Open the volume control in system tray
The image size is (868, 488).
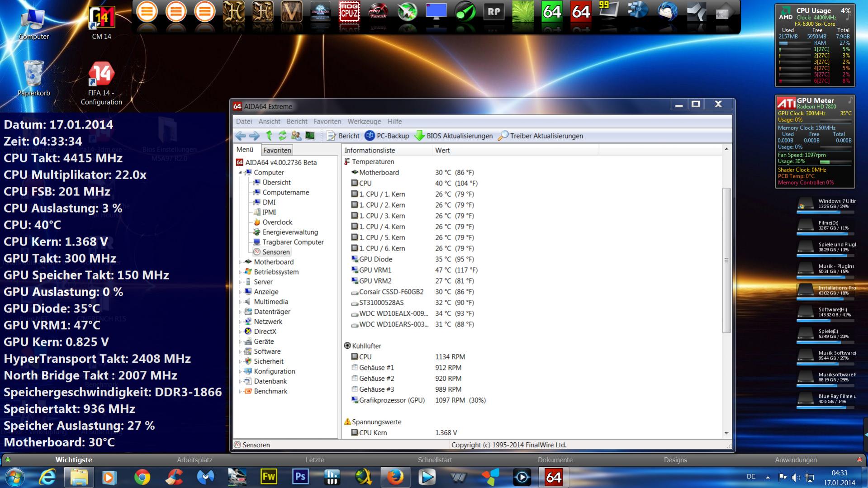pyautogui.click(x=796, y=478)
